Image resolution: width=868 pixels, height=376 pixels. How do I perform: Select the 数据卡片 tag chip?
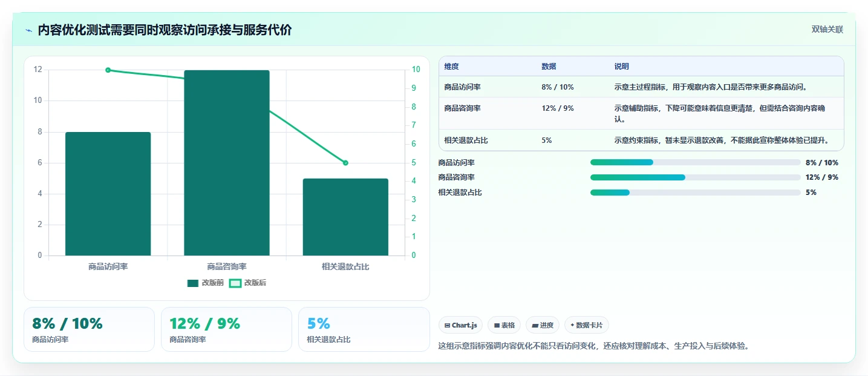click(587, 325)
